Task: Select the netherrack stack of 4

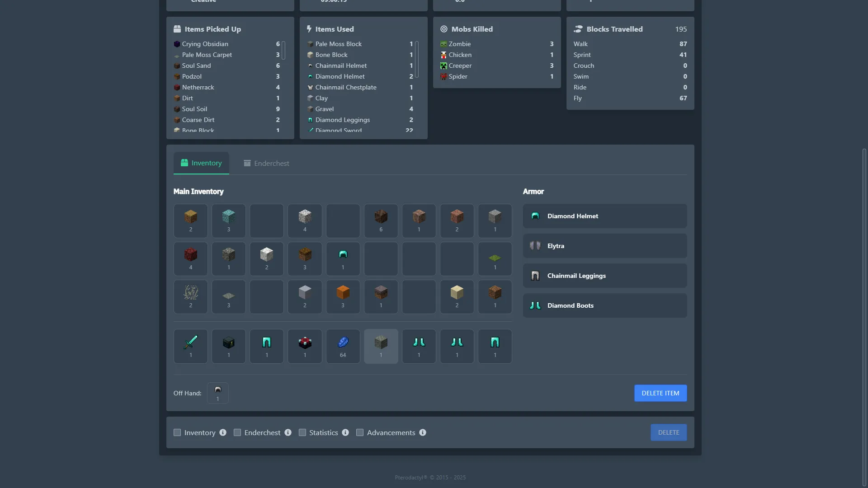Action: pyautogui.click(x=190, y=258)
